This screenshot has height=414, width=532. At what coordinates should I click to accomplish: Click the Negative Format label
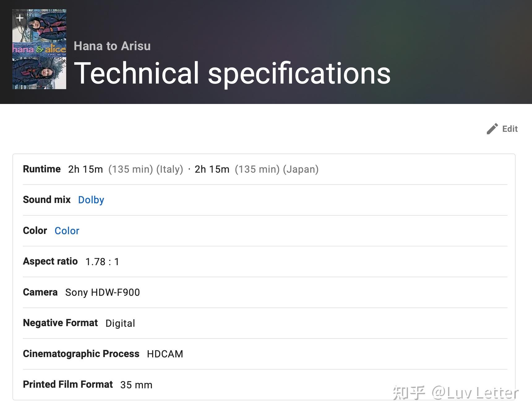[60, 323]
